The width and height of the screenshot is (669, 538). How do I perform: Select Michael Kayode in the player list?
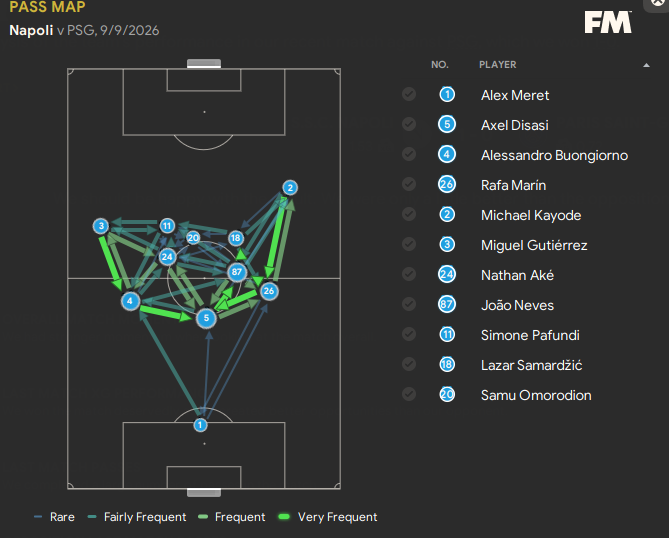(531, 215)
